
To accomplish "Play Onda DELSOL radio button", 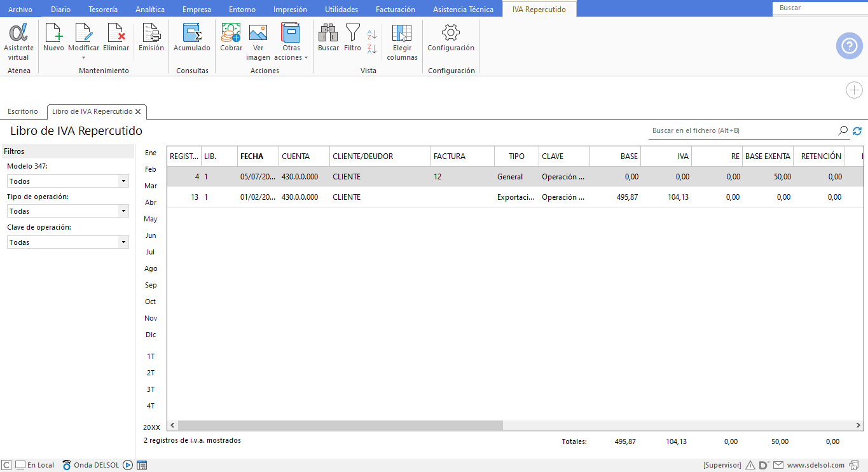I will pyautogui.click(x=128, y=465).
